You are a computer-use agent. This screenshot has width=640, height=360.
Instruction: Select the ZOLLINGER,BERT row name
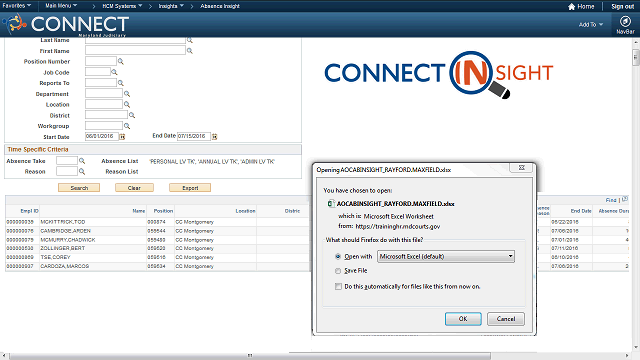pos(62,248)
